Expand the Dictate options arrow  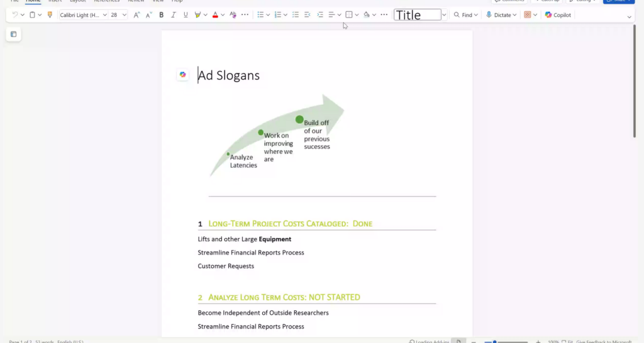(514, 15)
